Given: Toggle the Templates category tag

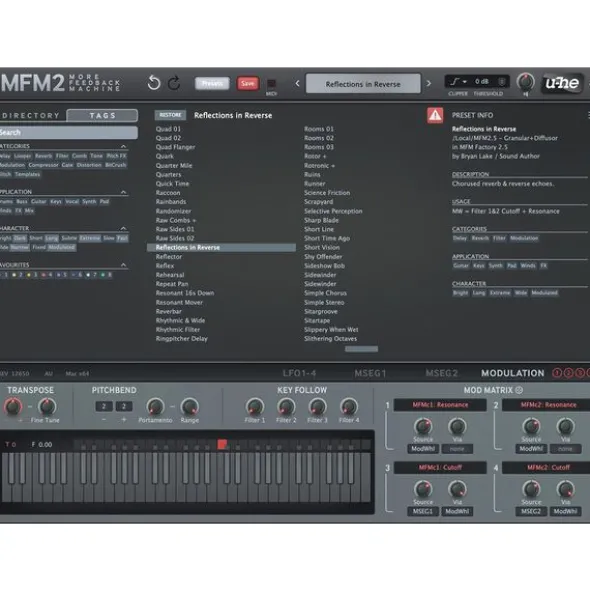Looking at the screenshot, I should coord(27,174).
